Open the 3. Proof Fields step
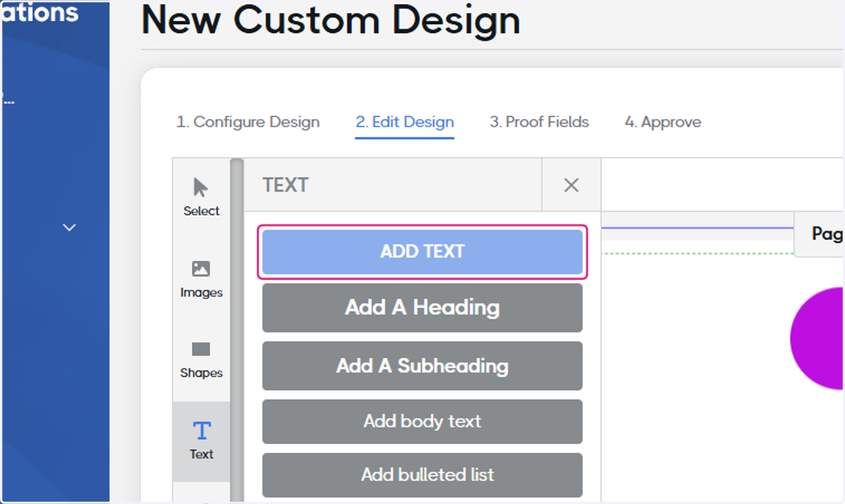845x504 pixels. pyautogui.click(x=539, y=122)
